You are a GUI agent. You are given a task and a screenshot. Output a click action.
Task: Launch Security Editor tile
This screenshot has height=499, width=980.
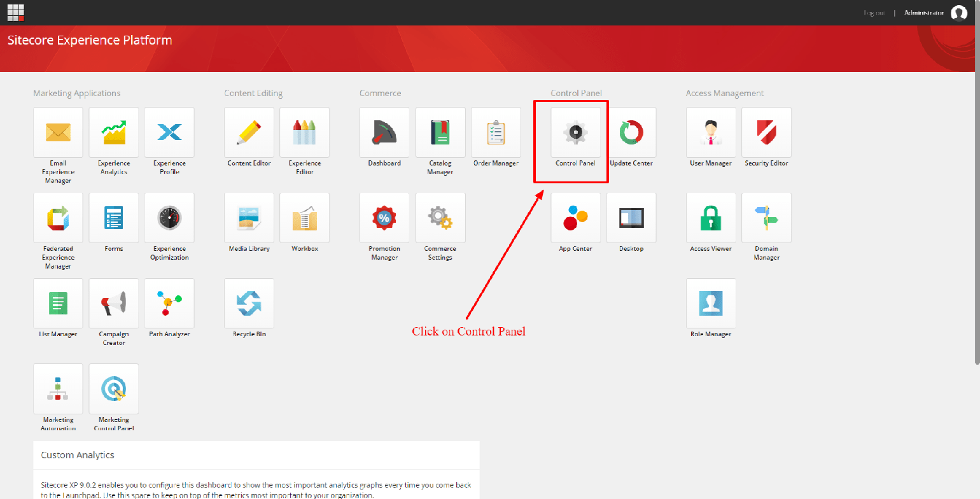767,132
